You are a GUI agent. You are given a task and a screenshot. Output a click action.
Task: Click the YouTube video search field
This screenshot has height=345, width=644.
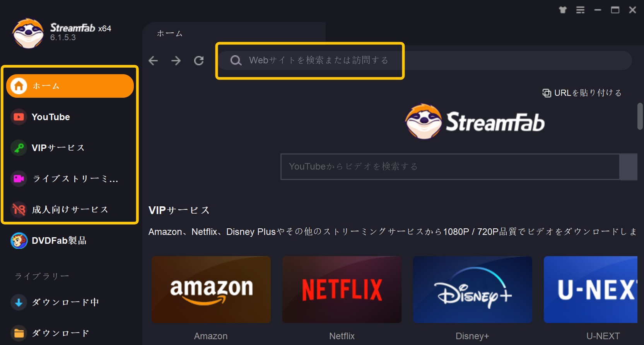pyautogui.click(x=450, y=167)
